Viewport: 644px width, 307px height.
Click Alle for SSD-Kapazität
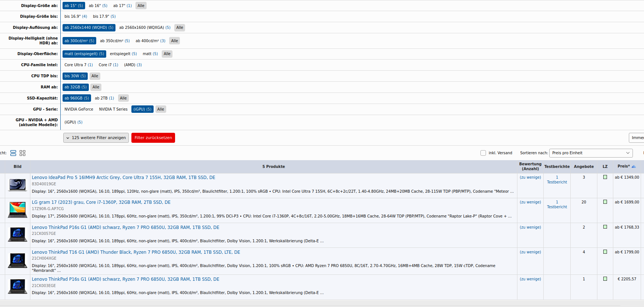[124, 98]
